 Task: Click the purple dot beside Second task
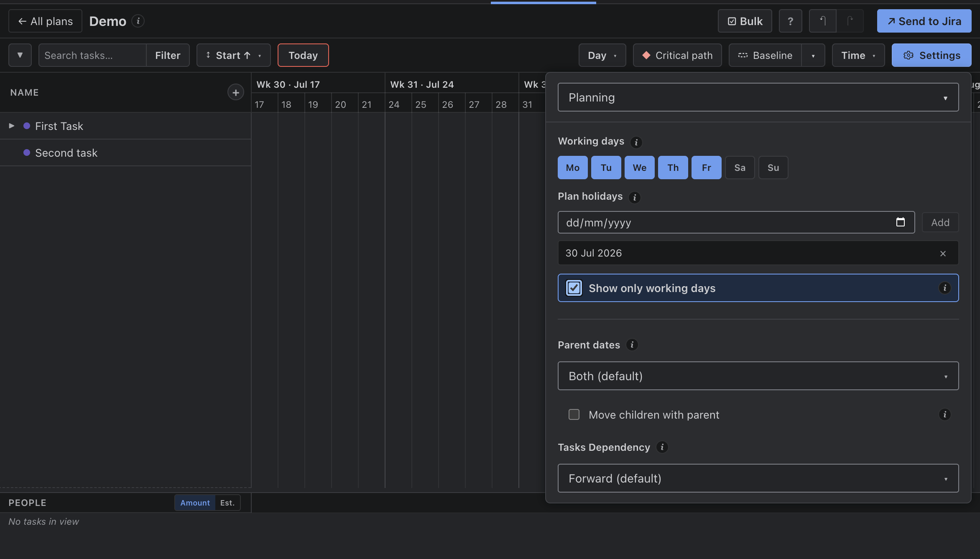27,152
